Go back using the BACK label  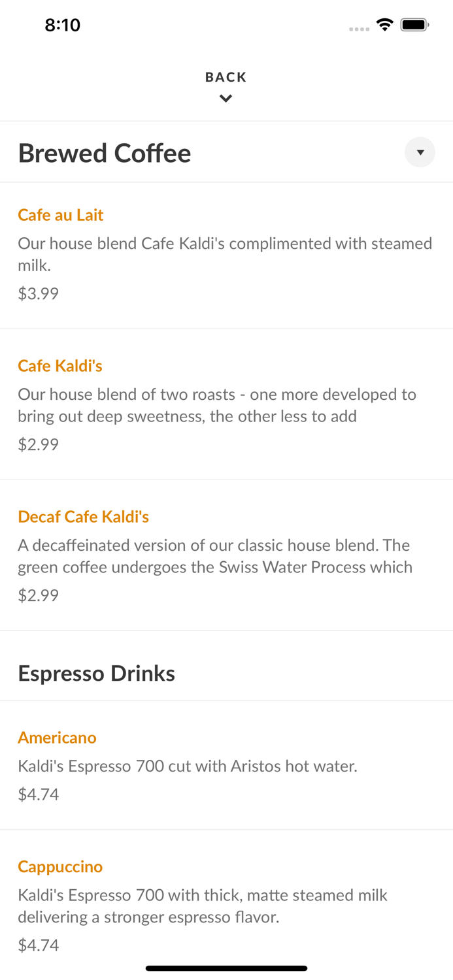click(x=226, y=76)
